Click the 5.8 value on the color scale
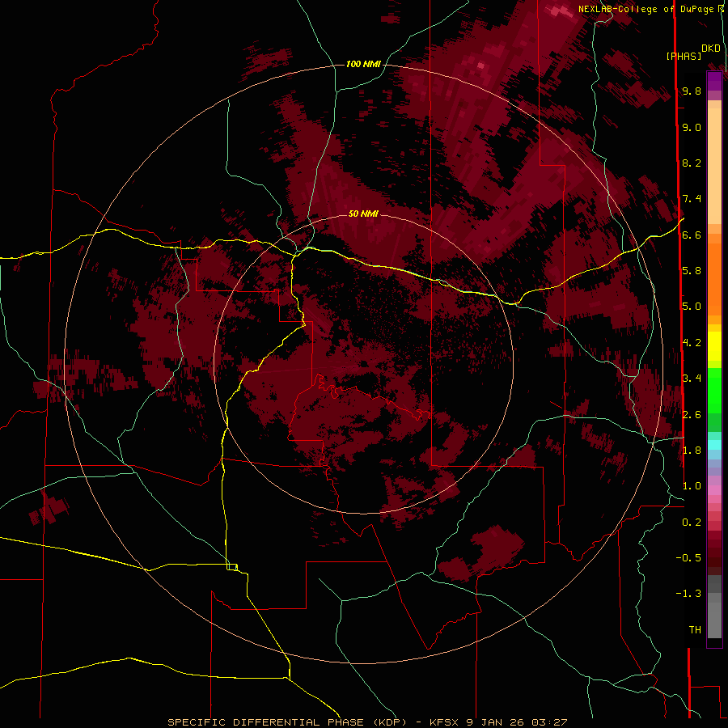This screenshot has width=728, height=728. tap(692, 270)
